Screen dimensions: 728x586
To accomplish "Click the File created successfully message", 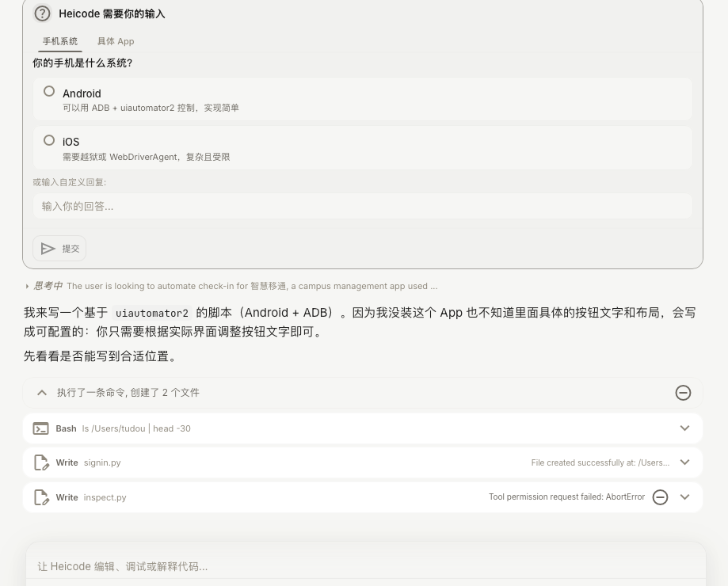I will pyautogui.click(x=600, y=462).
